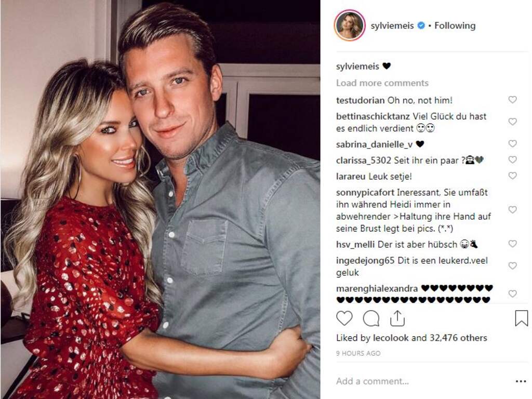Open the comment speech bubble icon

coord(371,318)
